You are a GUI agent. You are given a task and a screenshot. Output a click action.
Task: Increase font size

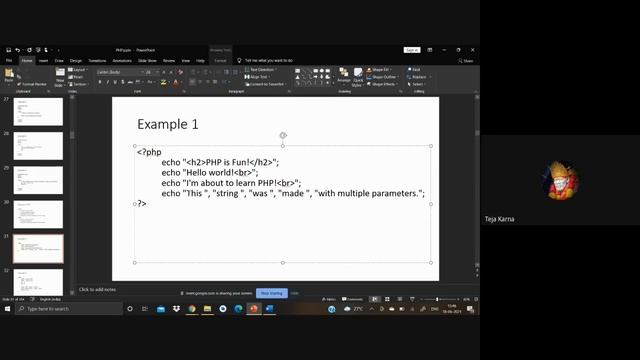point(164,72)
